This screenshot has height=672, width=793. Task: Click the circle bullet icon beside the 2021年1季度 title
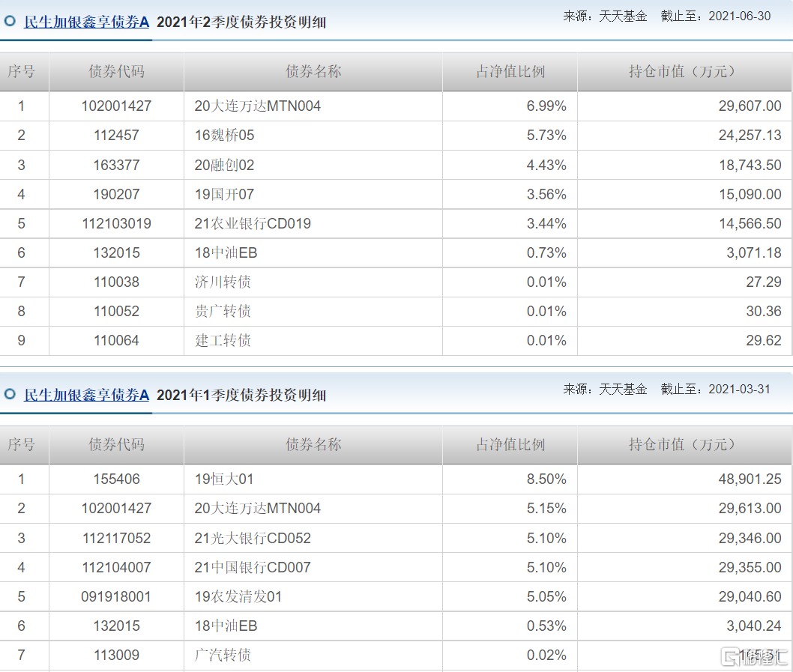coord(9,394)
